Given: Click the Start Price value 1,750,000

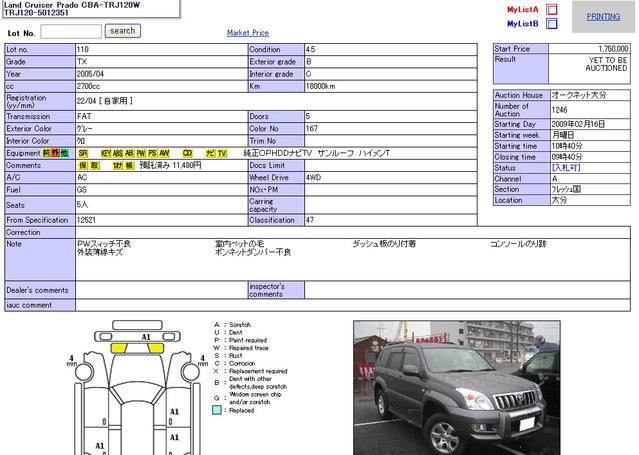Looking at the screenshot, I should click(x=613, y=49).
